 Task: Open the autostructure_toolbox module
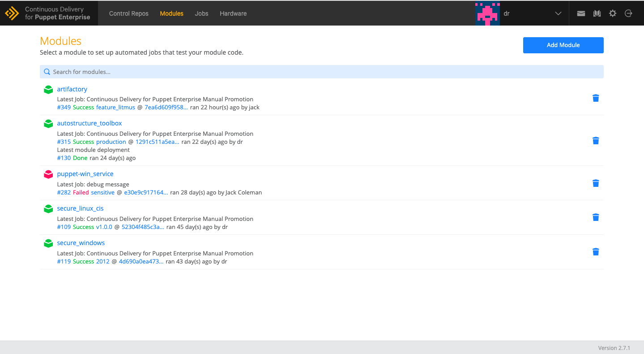[x=90, y=123]
